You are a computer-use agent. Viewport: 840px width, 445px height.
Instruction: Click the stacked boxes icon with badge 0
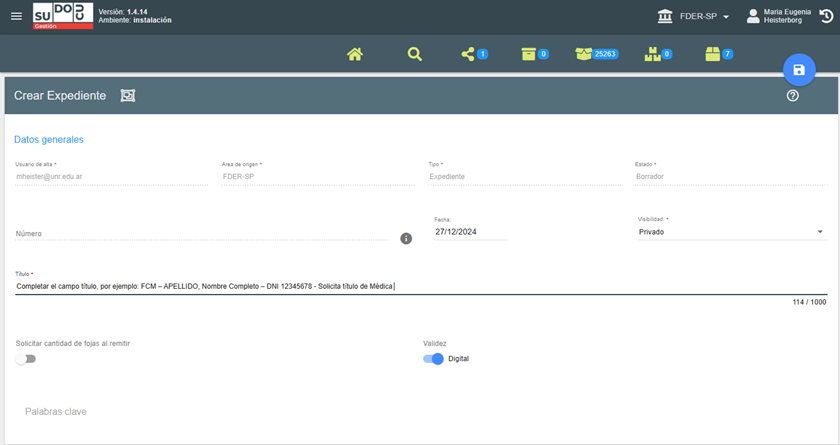click(652, 54)
